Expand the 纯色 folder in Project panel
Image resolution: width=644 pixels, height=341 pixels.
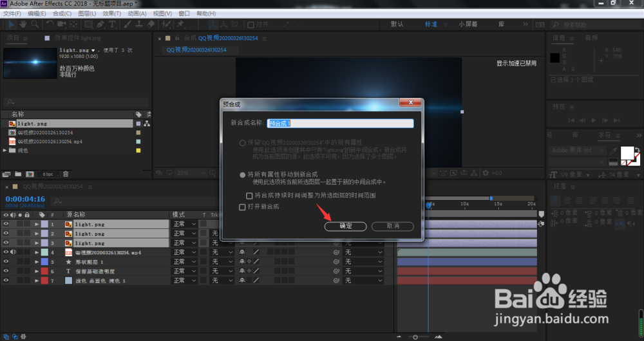5,151
